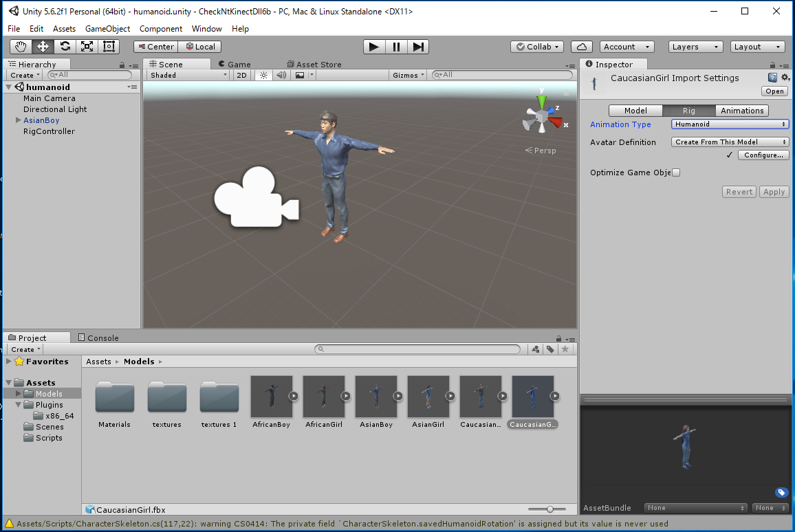
Task: Select the AfricanBoy model thumbnail
Action: [x=271, y=397]
